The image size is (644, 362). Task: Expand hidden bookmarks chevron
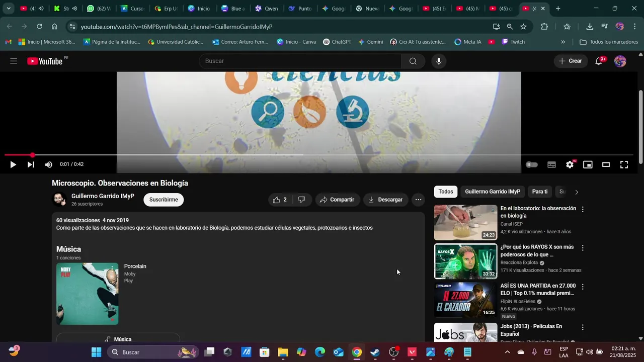[x=563, y=42]
